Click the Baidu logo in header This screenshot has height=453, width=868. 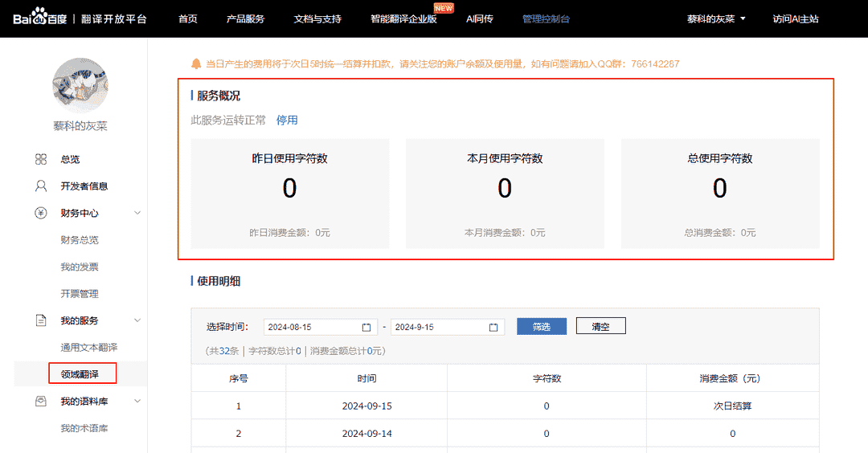(x=40, y=17)
